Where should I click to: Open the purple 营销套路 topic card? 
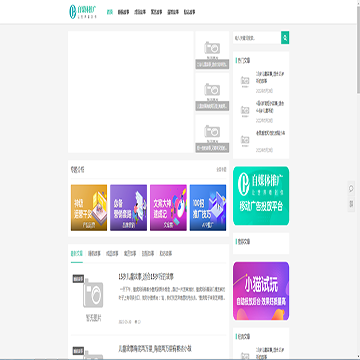128,208
